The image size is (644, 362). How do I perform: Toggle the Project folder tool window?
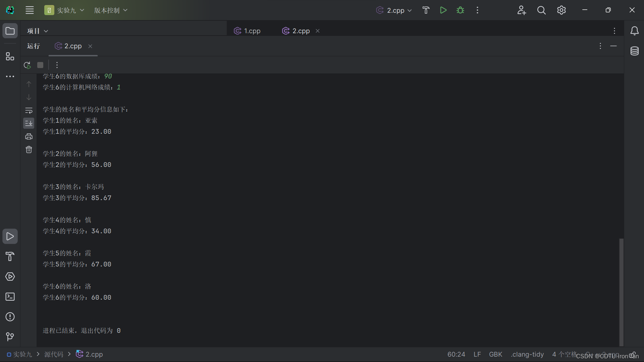point(10,31)
